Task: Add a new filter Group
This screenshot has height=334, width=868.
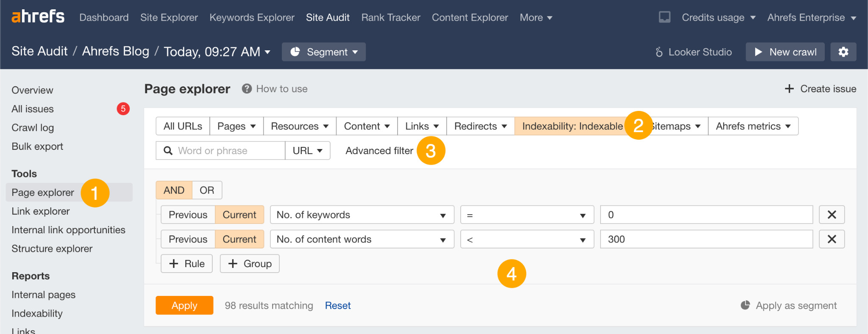Action: coord(250,264)
